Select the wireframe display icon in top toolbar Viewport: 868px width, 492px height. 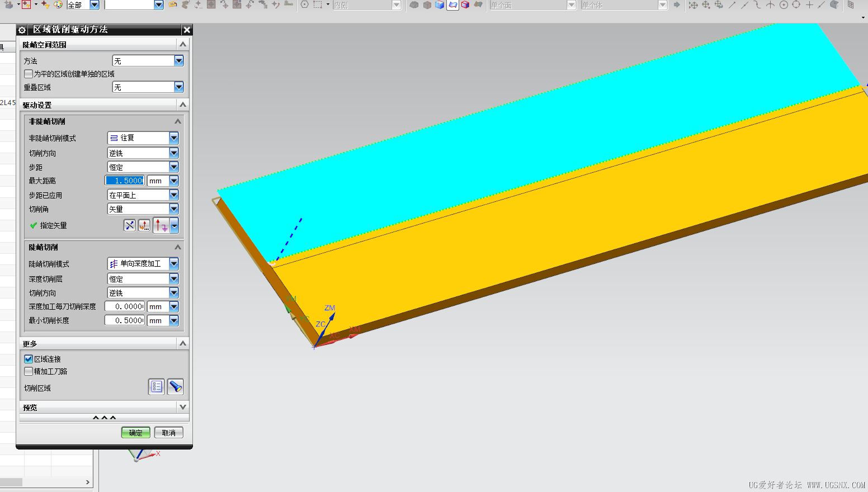pyautogui.click(x=427, y=5)
